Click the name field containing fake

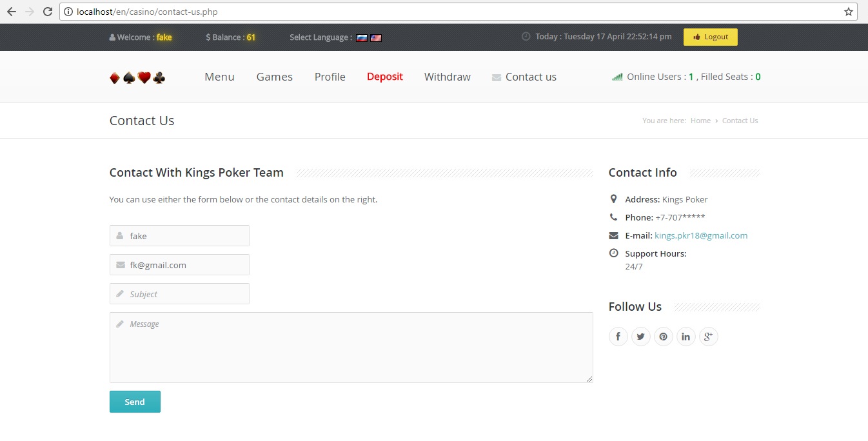179,236
